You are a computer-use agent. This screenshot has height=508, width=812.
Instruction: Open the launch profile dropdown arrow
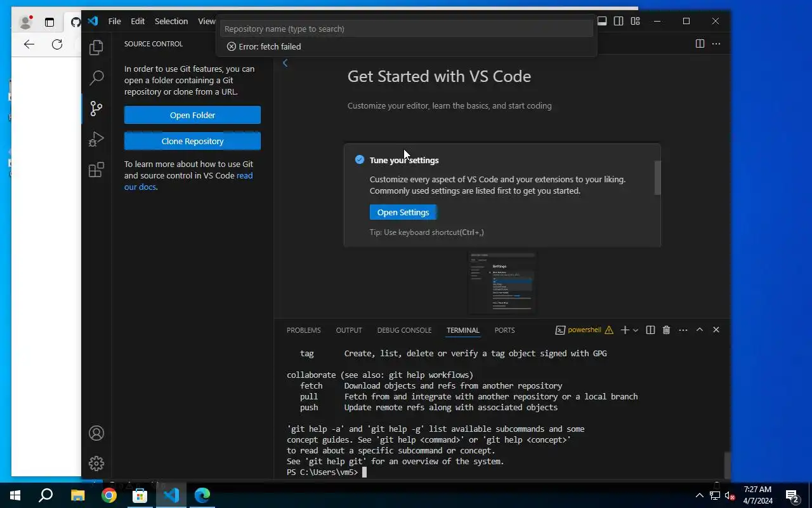[x=635, y=330]
